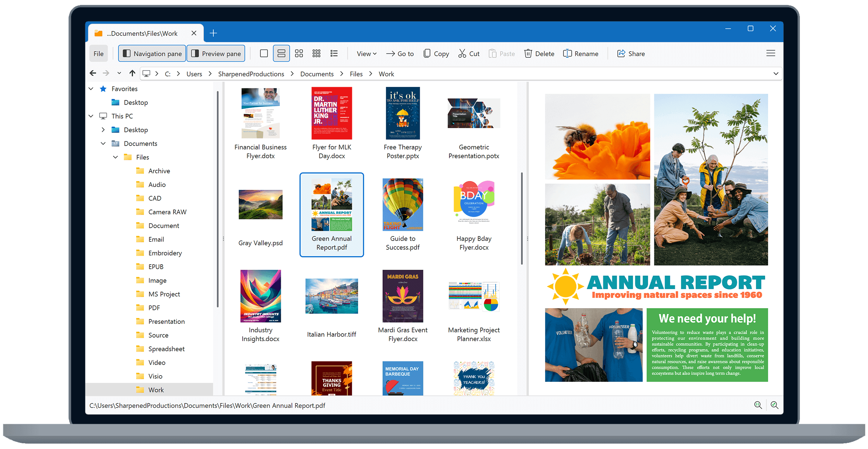Switch to the details list view
The image size is (868, 449).
pyautogui.click(x=334, y=53)
